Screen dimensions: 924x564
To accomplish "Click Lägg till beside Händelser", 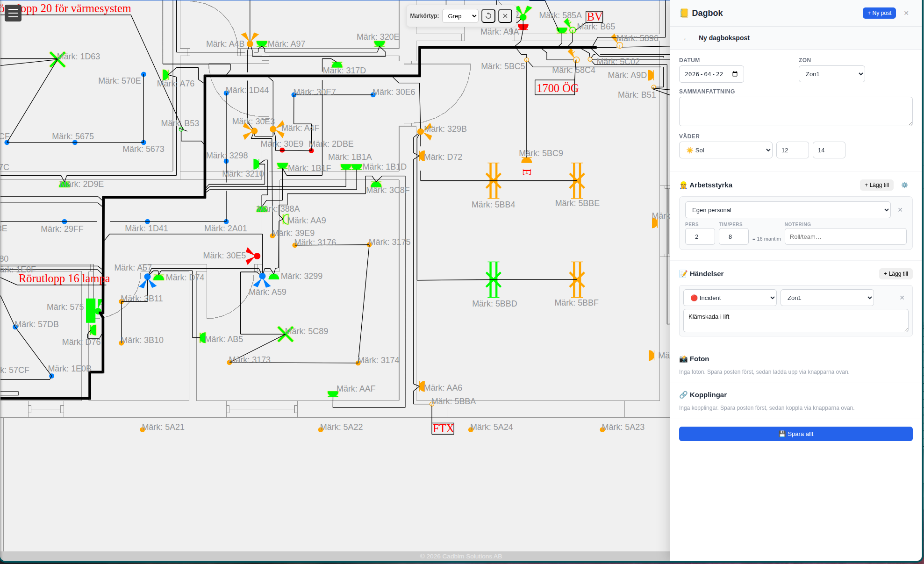I will [x=895, y=274].
